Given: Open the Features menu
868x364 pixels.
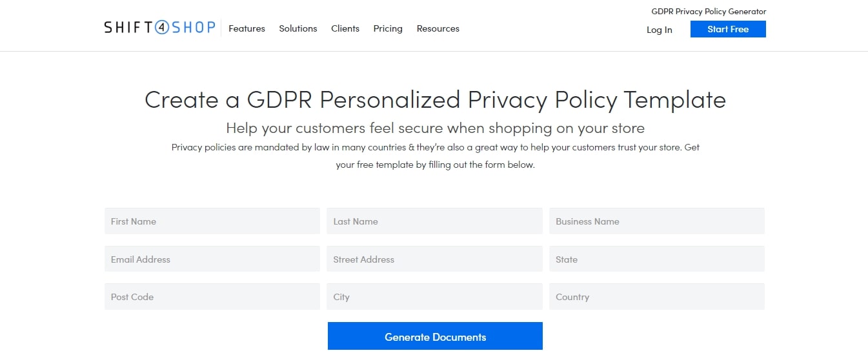Looking at the screenshot, I should pyautogui.click(x=247, y=28).
